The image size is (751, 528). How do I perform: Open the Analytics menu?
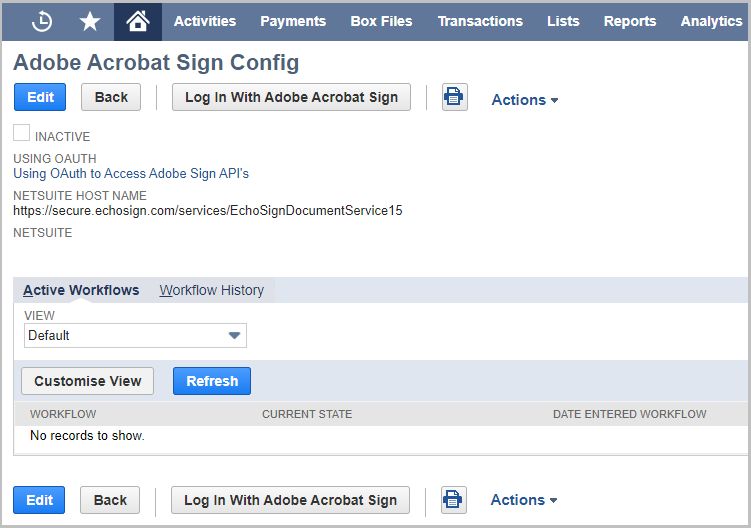tap(711, 22)
